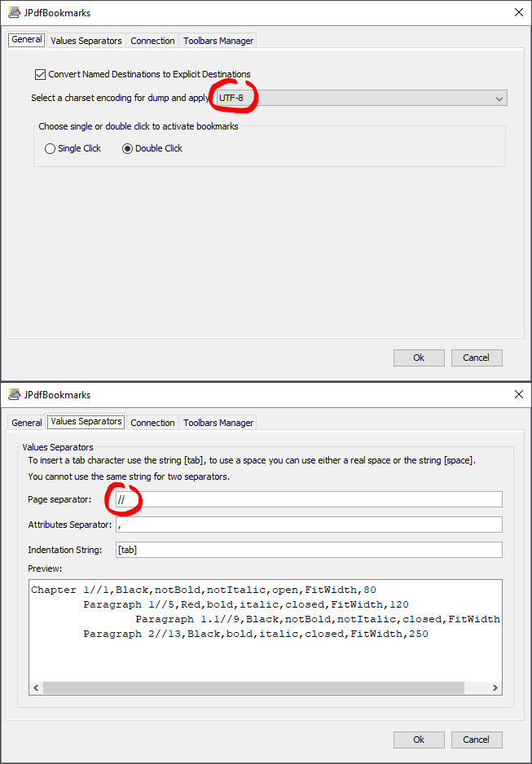Screen dimensions: 532x764
Task: Click JPdfBookmarks app icon in lower dialog title bar
Action: (14, 395)
